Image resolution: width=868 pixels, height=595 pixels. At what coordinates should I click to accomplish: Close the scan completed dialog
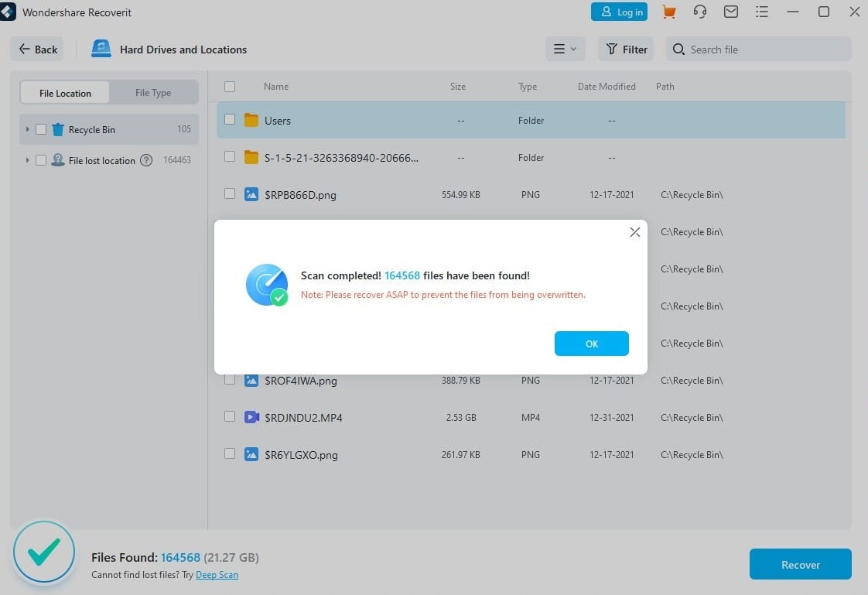[x=635, y=232]
